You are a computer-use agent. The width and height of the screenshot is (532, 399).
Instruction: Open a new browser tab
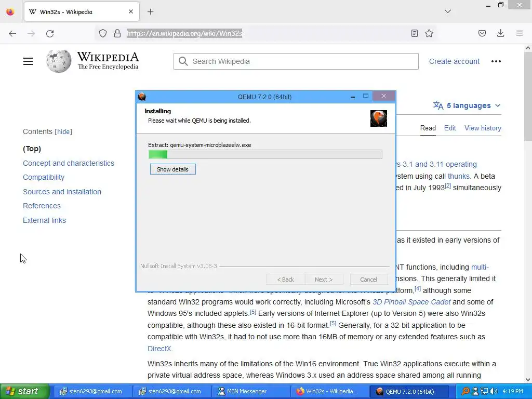(x=150, y=12)
